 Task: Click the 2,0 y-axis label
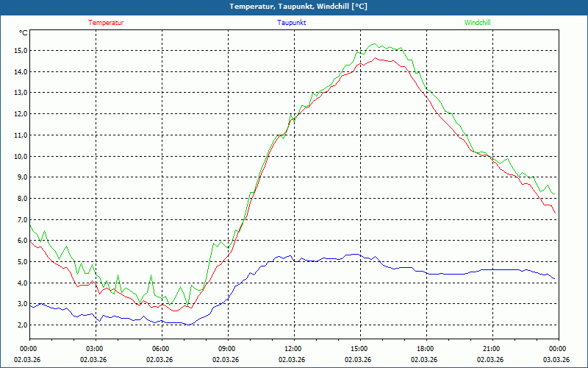tap(23, 325)
